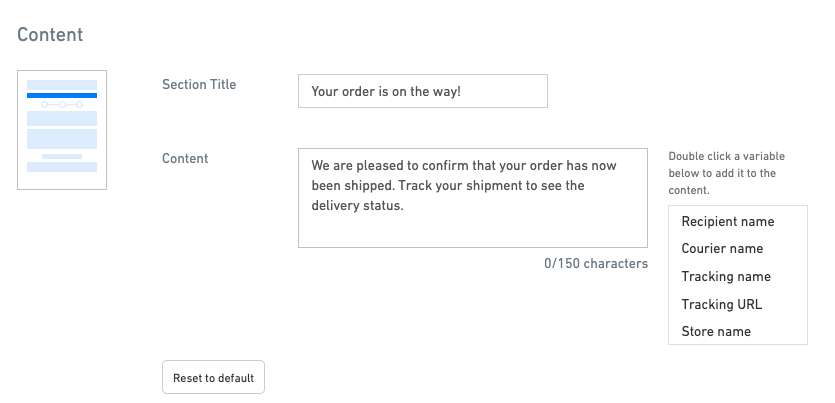The width and height of the screenshot is (835, 403).
Task: Click the large Content section heading
Action: pos(50,35)
